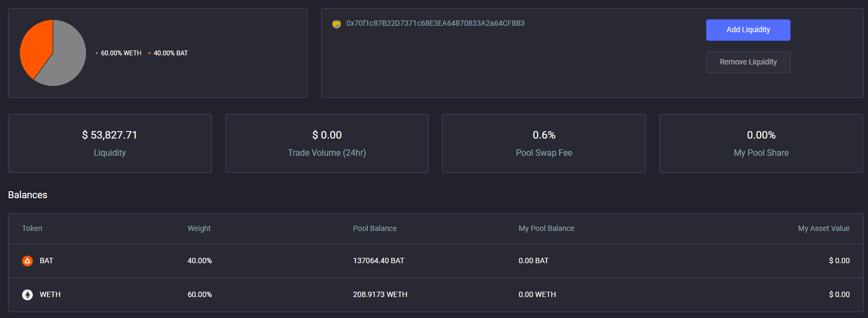Select the My Pool Share card

coord(761,143)
